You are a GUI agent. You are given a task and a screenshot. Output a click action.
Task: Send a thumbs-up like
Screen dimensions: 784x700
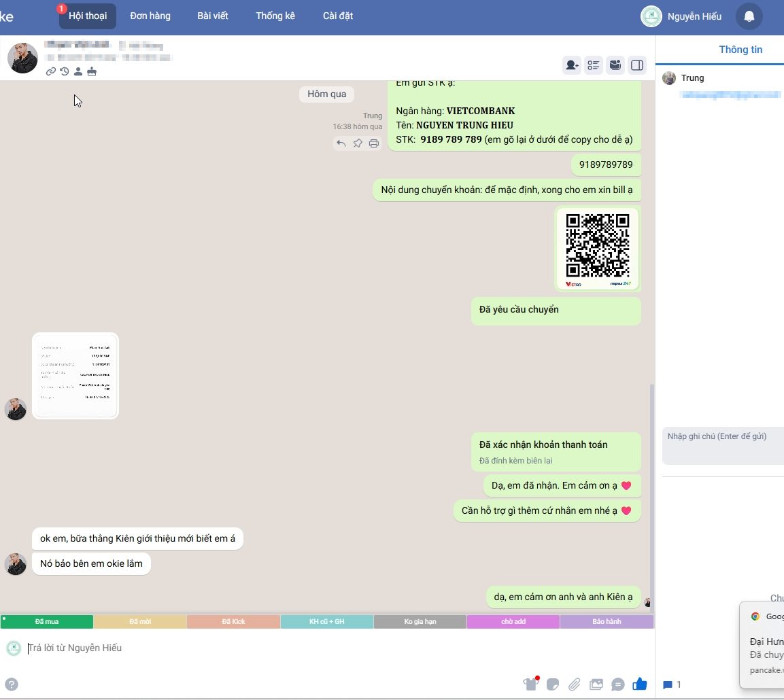(639, 684)
